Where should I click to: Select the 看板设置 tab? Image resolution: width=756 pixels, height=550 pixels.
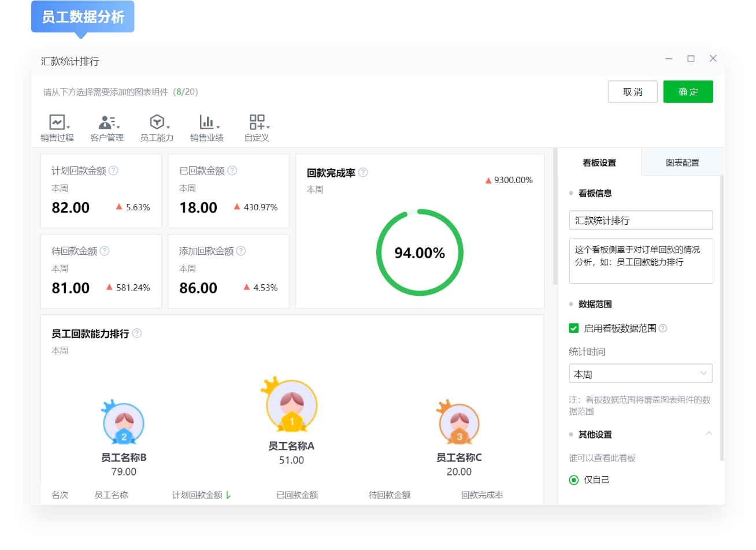(599, 162)
